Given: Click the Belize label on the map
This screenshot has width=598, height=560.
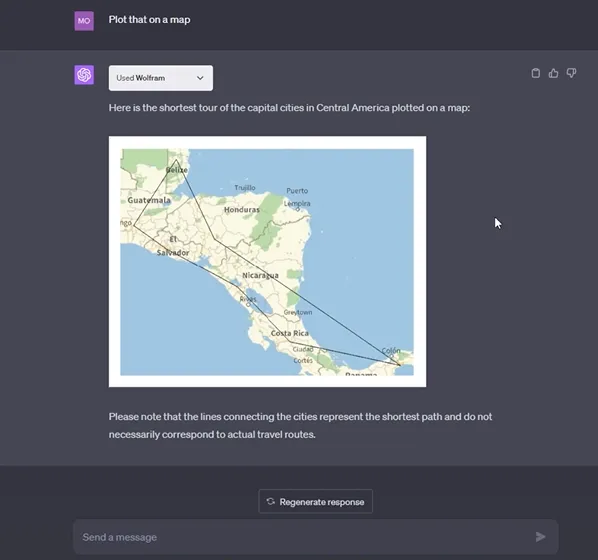Looking at the screenshot, I should point(177,170).
